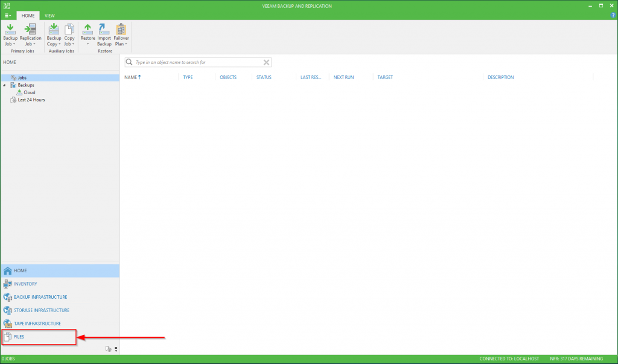
Task: Expand the navigation pane overflow arrow
Action: point(116,349)
